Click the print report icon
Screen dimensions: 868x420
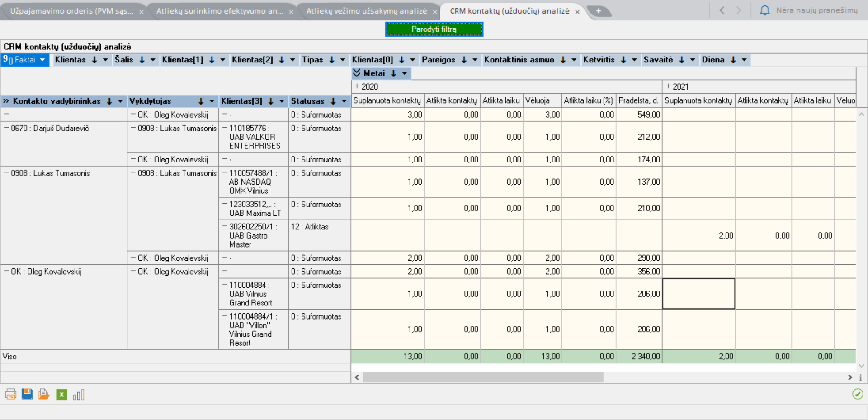tap(10, 394)
